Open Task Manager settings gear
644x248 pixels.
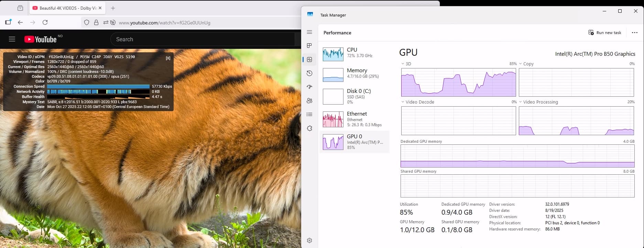point(309,240)
